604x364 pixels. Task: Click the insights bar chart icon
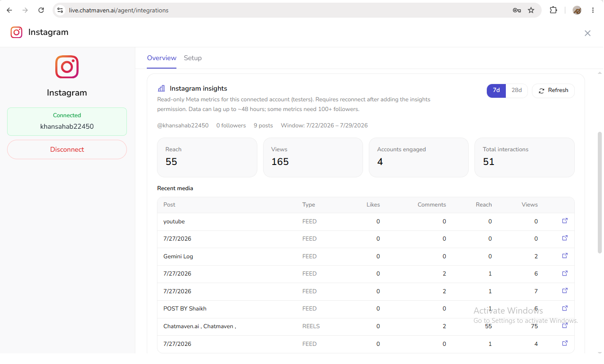161,88
